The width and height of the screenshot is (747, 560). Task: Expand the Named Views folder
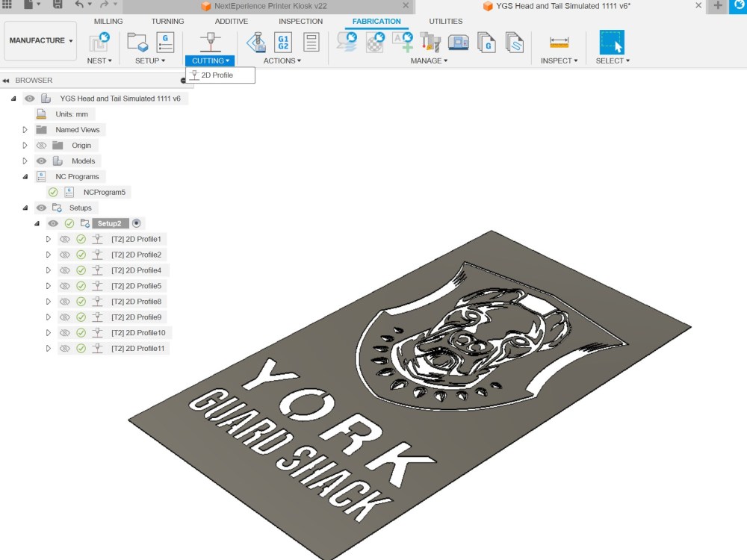25,129
